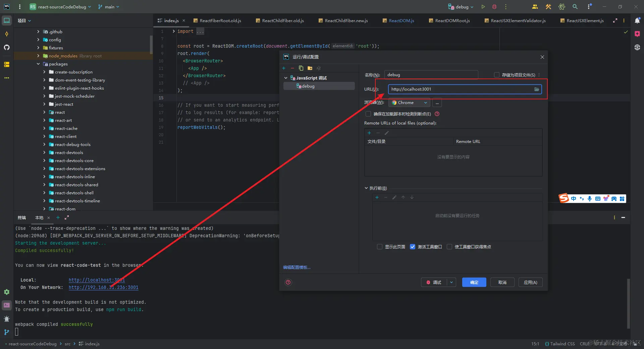This screenshot has width=644, height=349.
Task: Enable the 存储为项目文件(S) checkbox
Action: [x=497, y=75]
